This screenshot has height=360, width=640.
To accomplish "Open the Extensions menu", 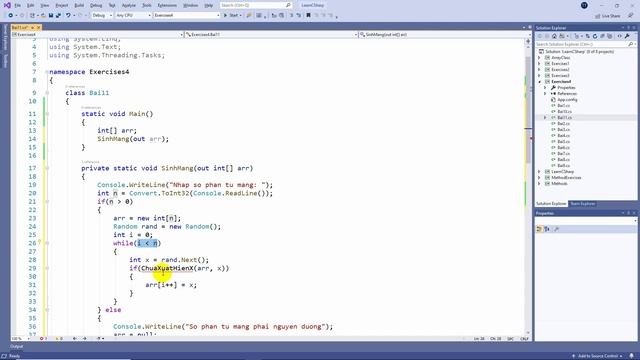I will pyautogui.click(x=167, y=5).
